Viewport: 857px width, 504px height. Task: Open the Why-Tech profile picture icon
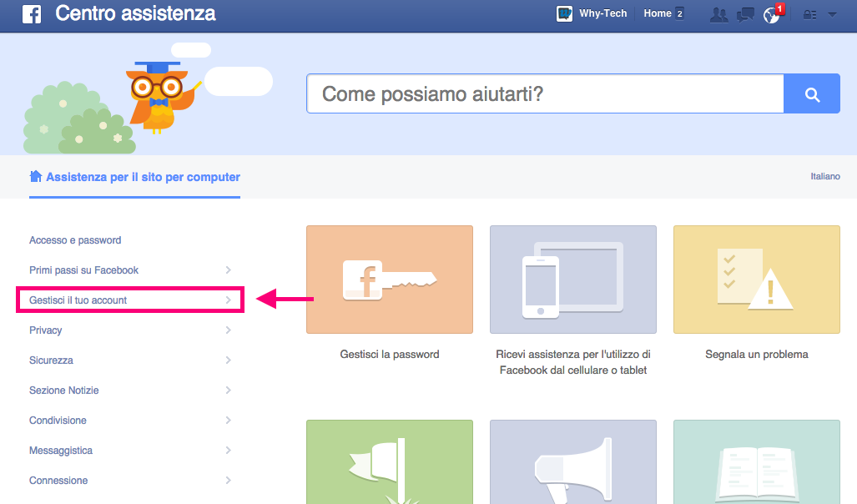click(x=565, y=13)
